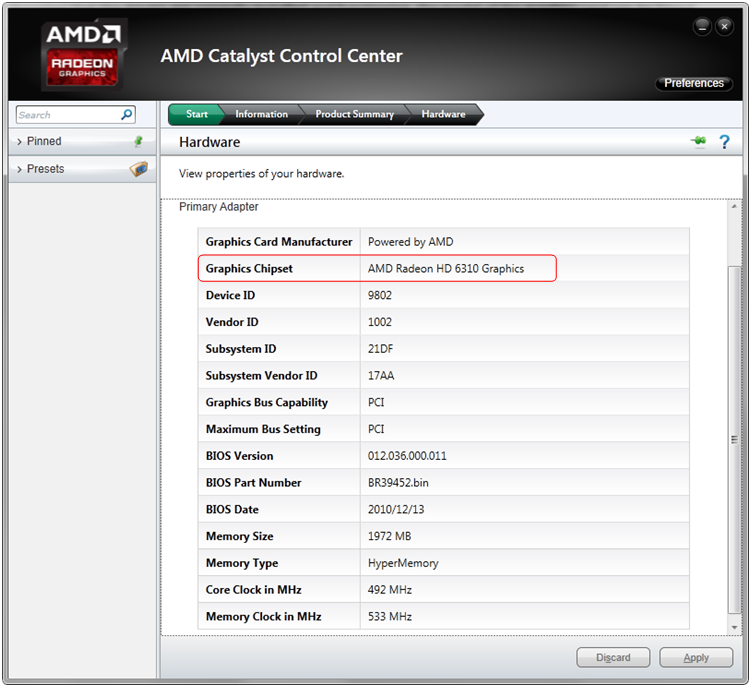Close the Catalyst Control Center window
Viewport: 750px width, 687px height.
[x=724, y=27]
